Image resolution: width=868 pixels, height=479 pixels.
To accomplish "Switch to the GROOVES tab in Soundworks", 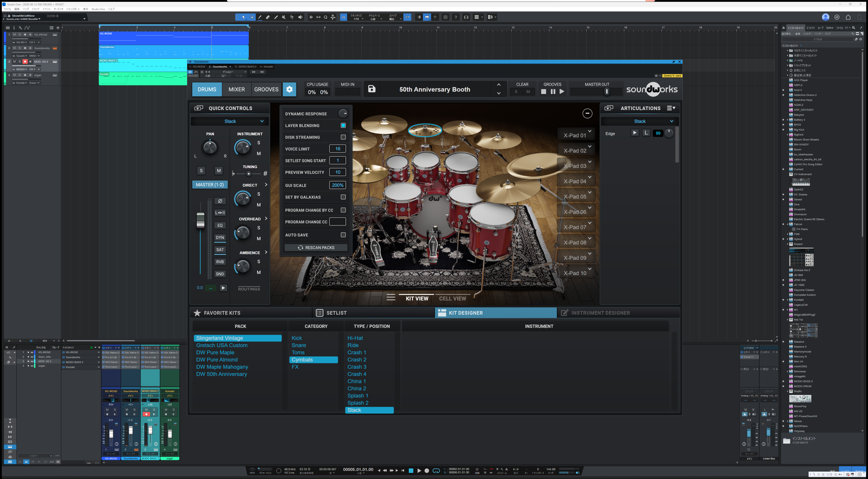I will [x=266, y=89].
